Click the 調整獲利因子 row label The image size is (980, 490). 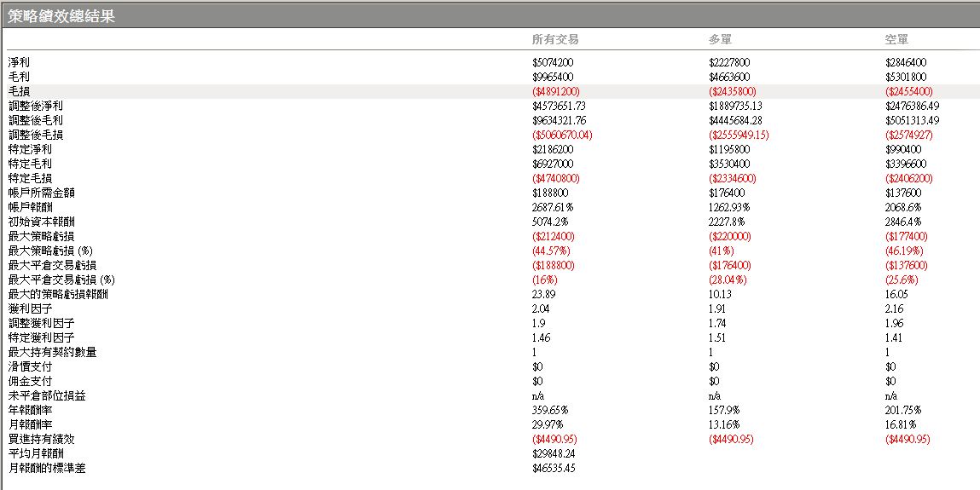click(x=41, y=323)
